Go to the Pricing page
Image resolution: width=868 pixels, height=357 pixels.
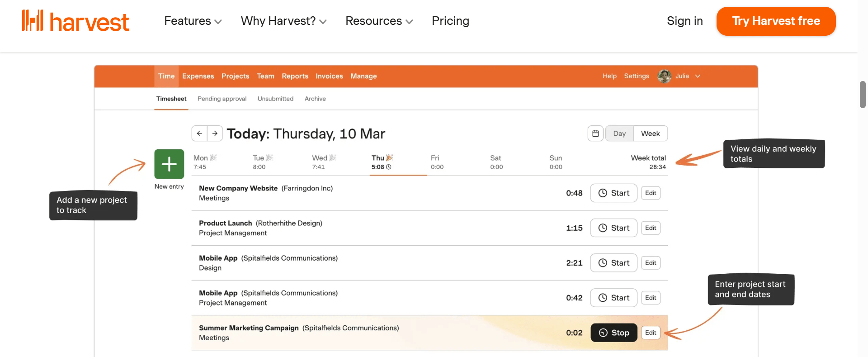point(450,21)
